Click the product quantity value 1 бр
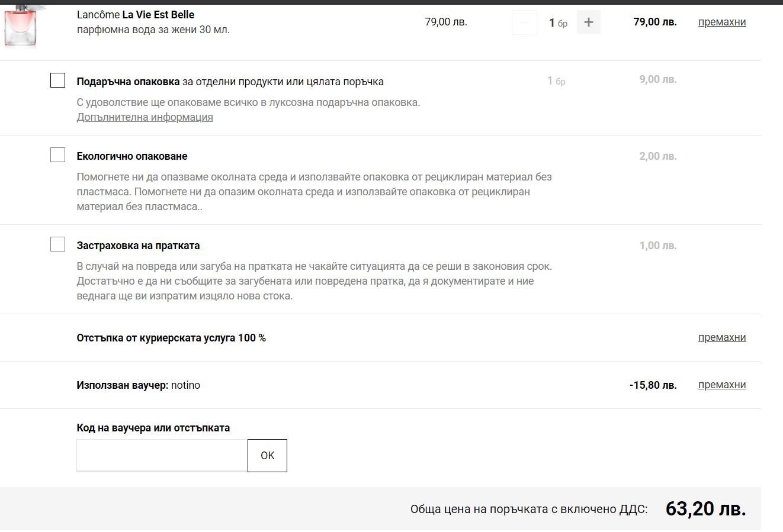Viewport: 783px width, 532px height. click(x=557, y=23)
